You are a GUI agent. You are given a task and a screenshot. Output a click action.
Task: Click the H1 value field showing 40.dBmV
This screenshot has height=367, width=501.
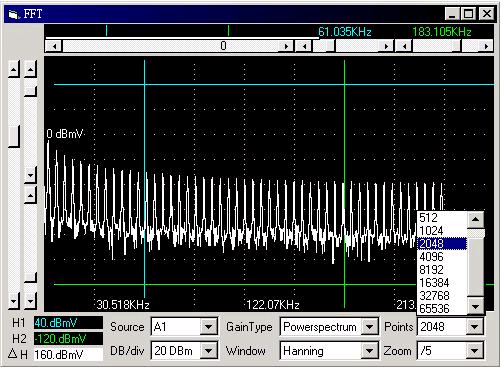68,323
